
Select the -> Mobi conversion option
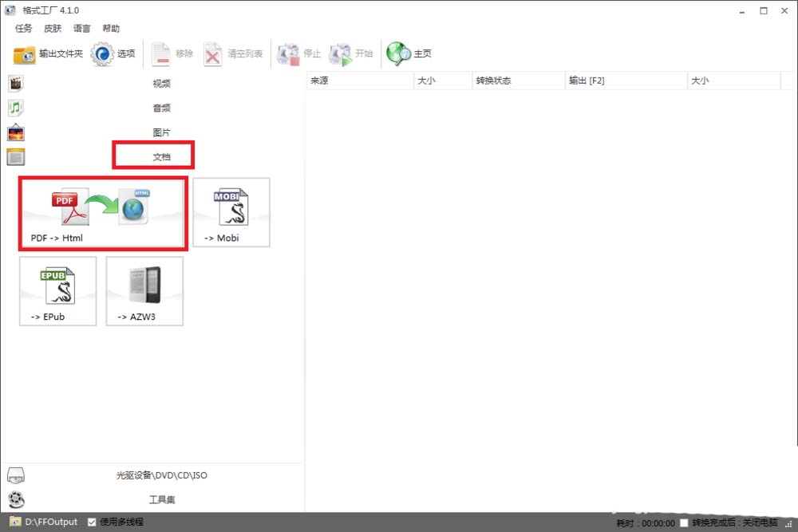(x=231, y=211)
